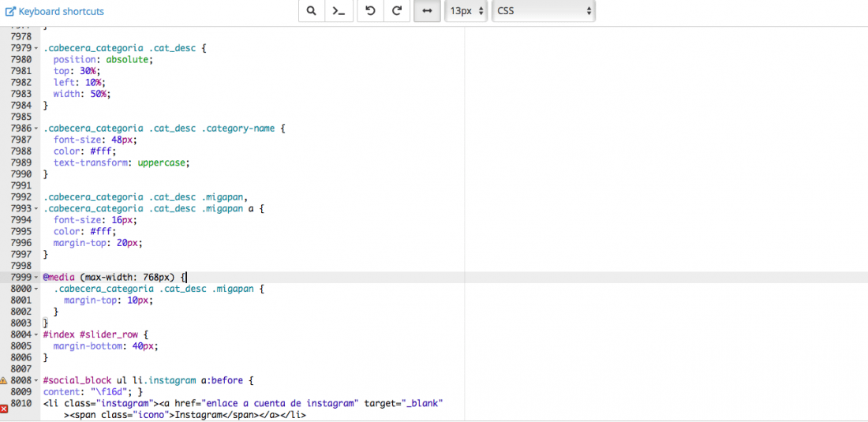Click the '<li class="instagram">' HTML line
Screen dimensions: 868x422
point(244,403)
